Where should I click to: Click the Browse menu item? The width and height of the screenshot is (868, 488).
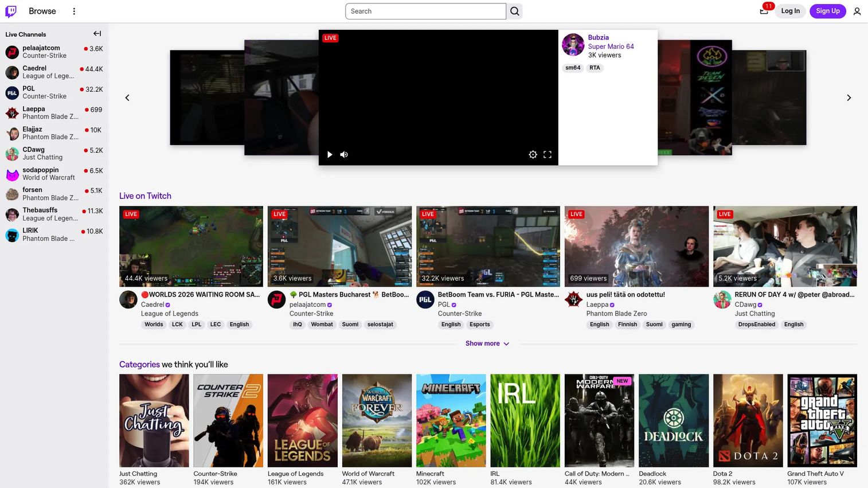click(x=42, y=11)
